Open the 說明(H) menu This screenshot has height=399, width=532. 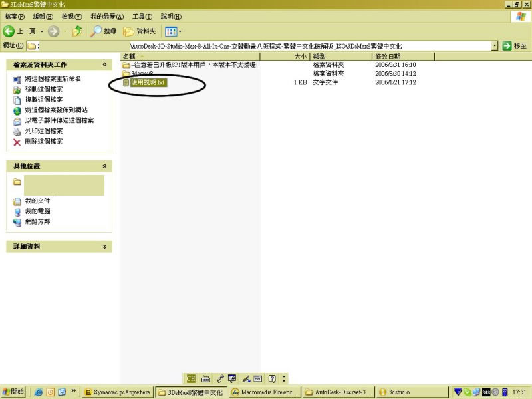point(171,16)
